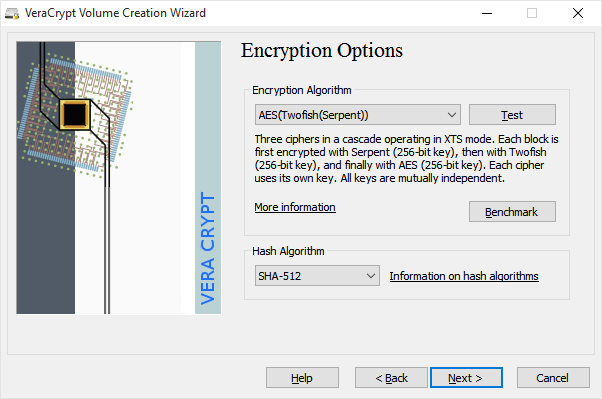Close the VeraCrypt wizard window
This screenshot has width=602, height=399.
tap(577, 13)
